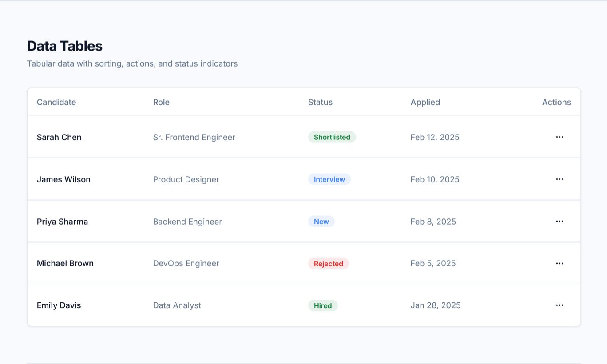The image size is (607, 364).
Task: Open actions menu for Sarah Chen
Action: pyautogui.click(x=559, y=137)
